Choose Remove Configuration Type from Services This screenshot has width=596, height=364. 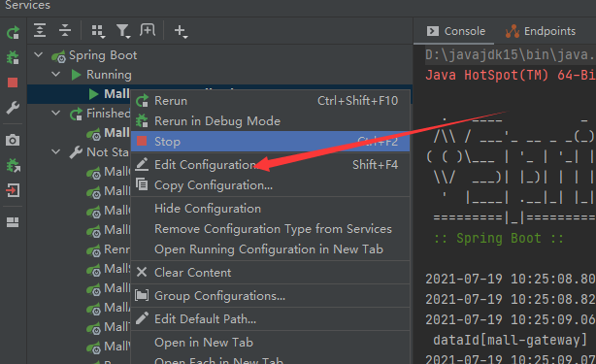(270, 229)
